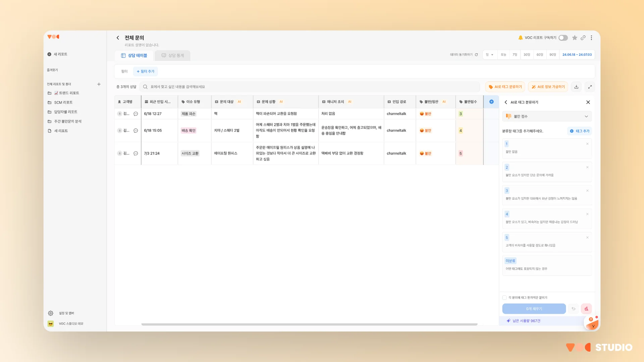
Task: Click the blue add column plus icon
Action: [491, 102]
